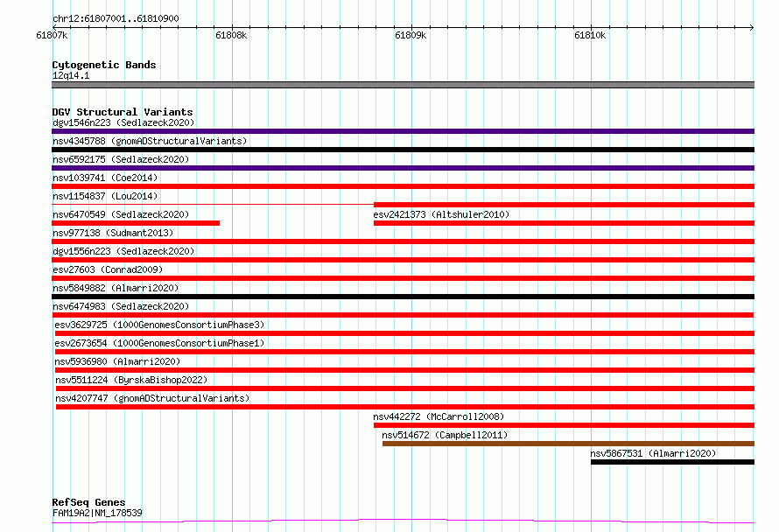Select the nsv5849882 Almarri2020 black bar
The width and height of the screenshot is (779, 532).
pyautogui.click(x=403, y=297)
